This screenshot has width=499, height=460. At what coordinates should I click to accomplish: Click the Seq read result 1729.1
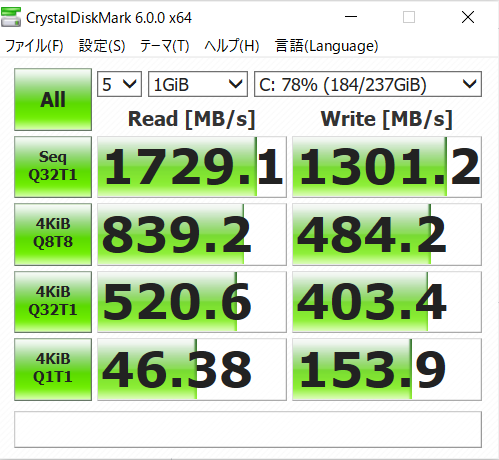coord(192,167)
